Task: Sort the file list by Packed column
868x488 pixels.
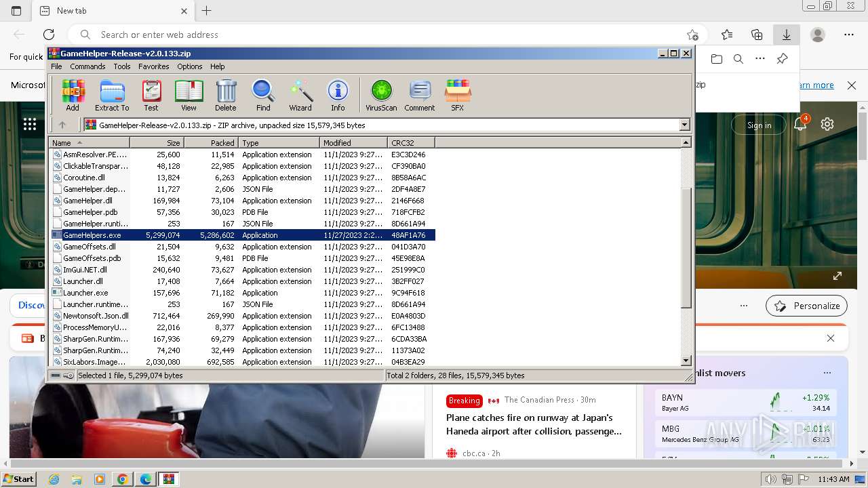Action: (211, 143)
